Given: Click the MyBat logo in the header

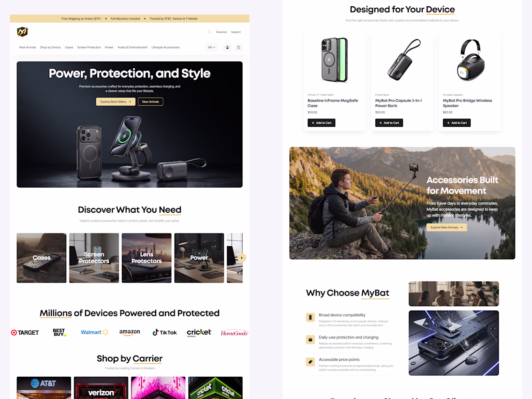Looking at the screenshot, I should point(22,32).
